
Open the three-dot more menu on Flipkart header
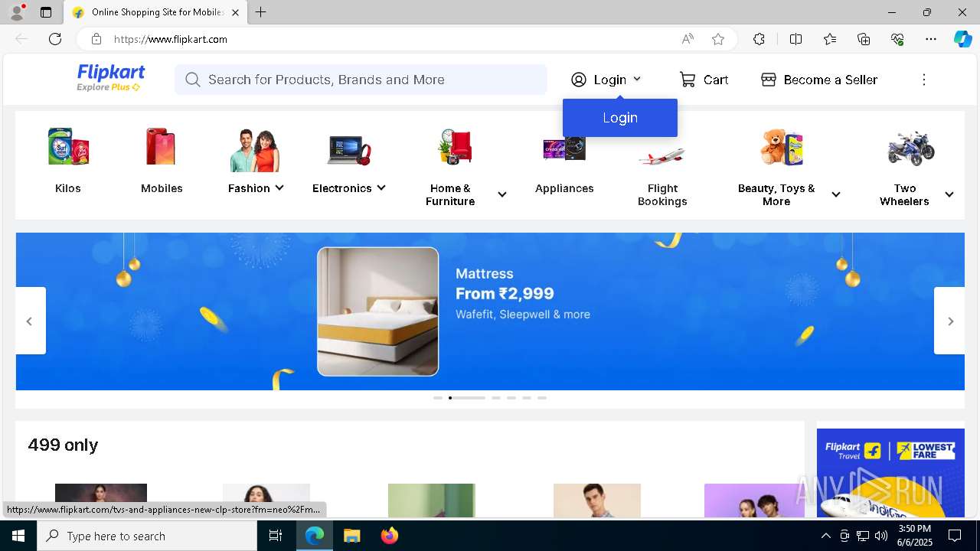pyautogui.click(x=924, y=80)
